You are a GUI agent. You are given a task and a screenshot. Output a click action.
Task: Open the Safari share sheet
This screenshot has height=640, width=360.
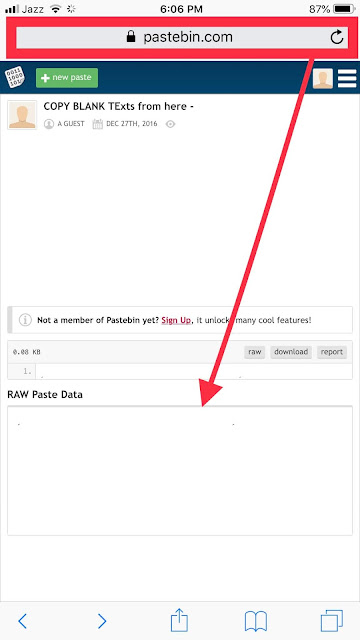(179, 620)
